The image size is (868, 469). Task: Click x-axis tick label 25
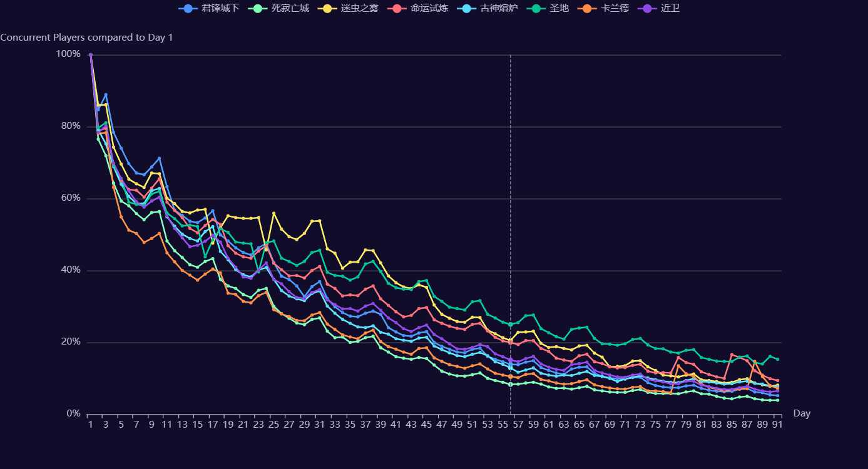pyautogui.click(x=273, y=425)
